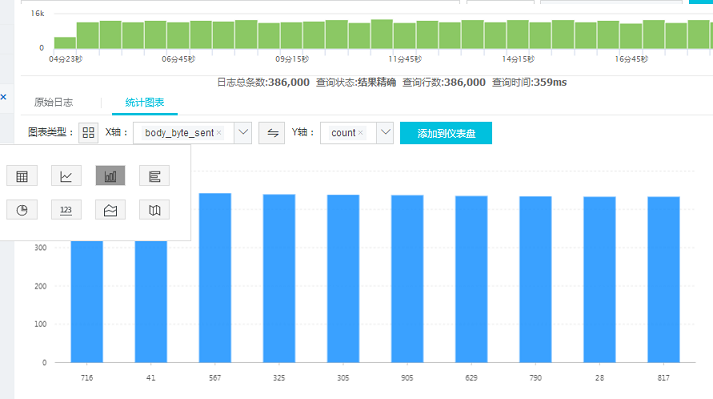Viewport: 713px width, 399px height.
Task: Click the blue bar labeled 790
Action: click(x=536, y=279)
